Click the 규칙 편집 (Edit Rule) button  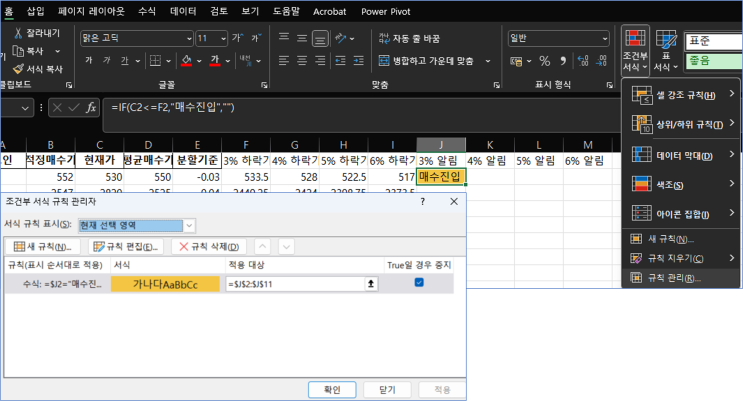click(x=126, y=246)
